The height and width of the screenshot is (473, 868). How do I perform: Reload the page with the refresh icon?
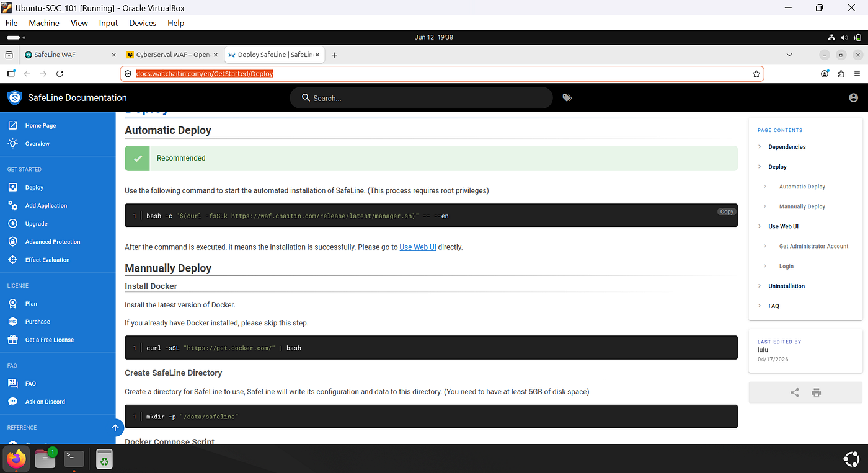pyautogui.click(x=60, y=74)
